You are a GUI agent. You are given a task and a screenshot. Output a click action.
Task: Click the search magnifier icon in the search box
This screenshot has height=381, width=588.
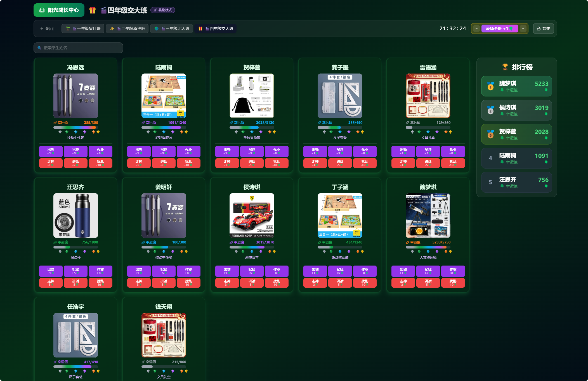[x=39, y=48]
